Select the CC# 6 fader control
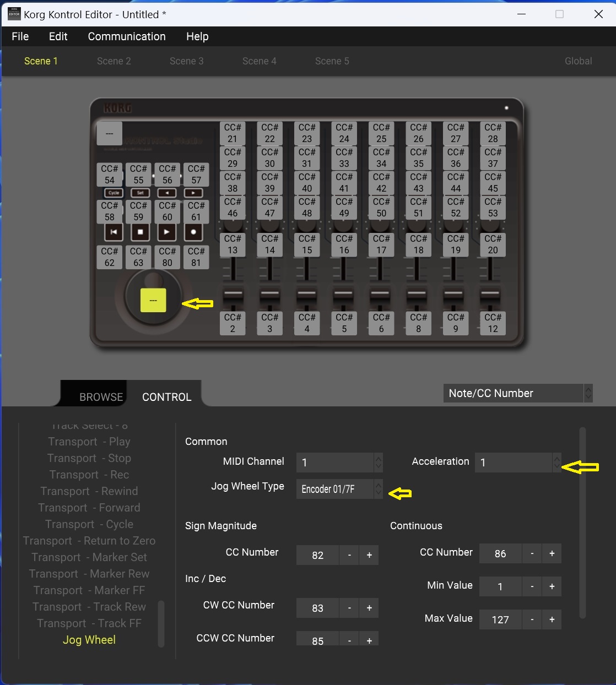Viewport: 616px width, 685px height. coord(381,323)
